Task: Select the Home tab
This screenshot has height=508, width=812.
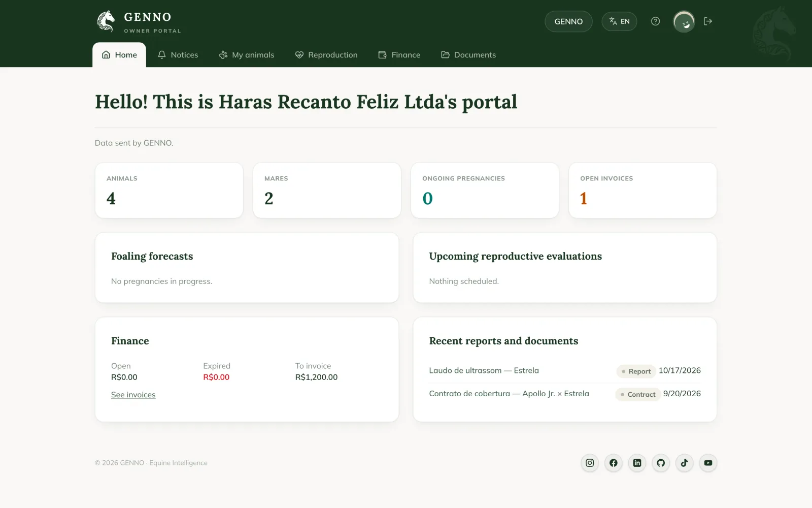Action: pos(119,55)
